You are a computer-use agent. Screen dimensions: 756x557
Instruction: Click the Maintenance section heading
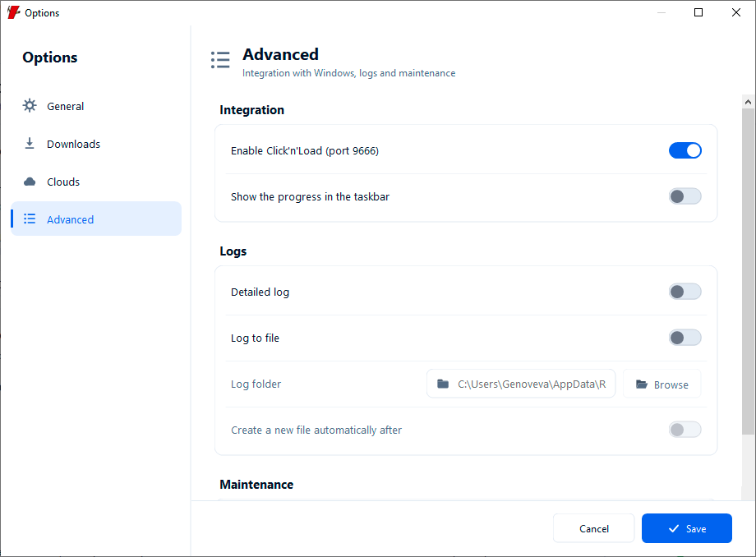(256, 484)
